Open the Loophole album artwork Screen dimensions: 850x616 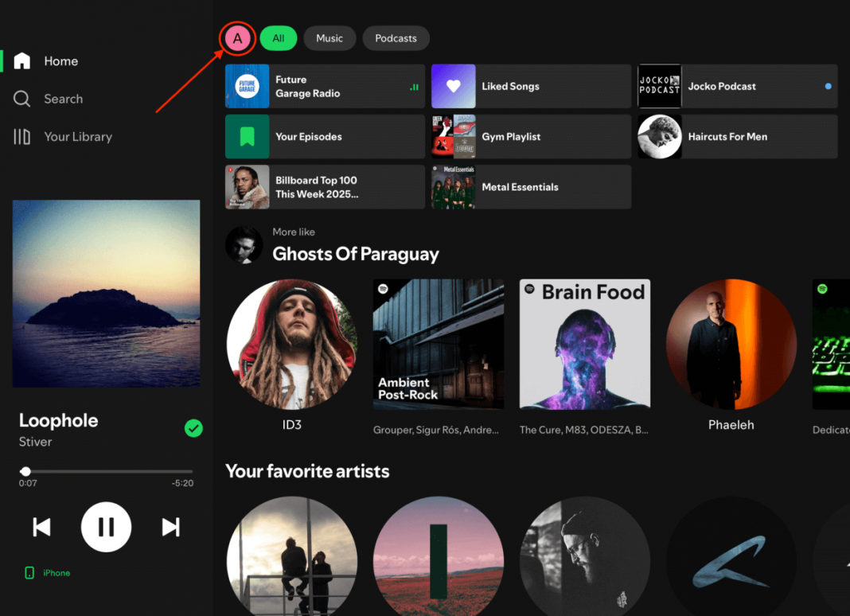(106, 294)
